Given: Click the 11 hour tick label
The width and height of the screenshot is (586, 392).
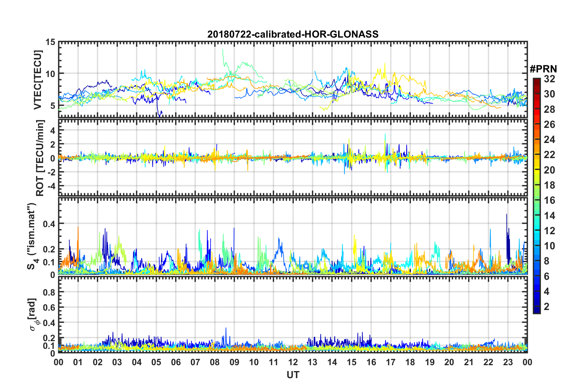Looking at the screenshot, I should click(274, 362).
